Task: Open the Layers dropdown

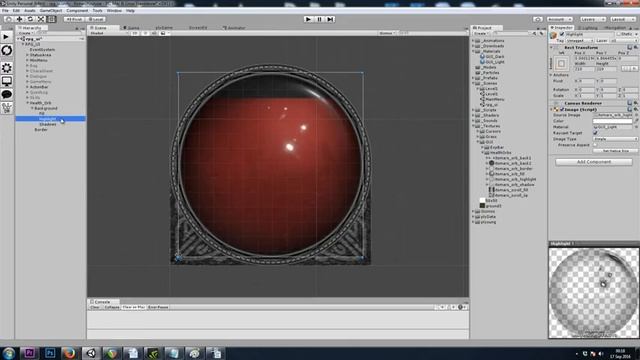Action: (593, 19)
